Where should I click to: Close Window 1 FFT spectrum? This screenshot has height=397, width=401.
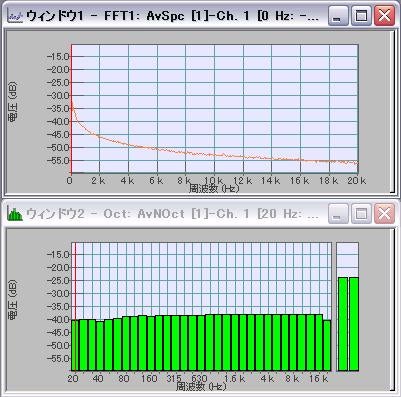(384, 16)
